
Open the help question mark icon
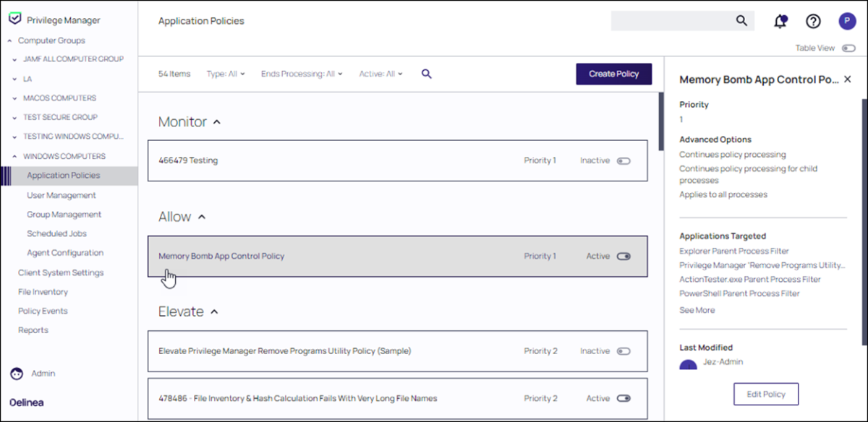813,22
